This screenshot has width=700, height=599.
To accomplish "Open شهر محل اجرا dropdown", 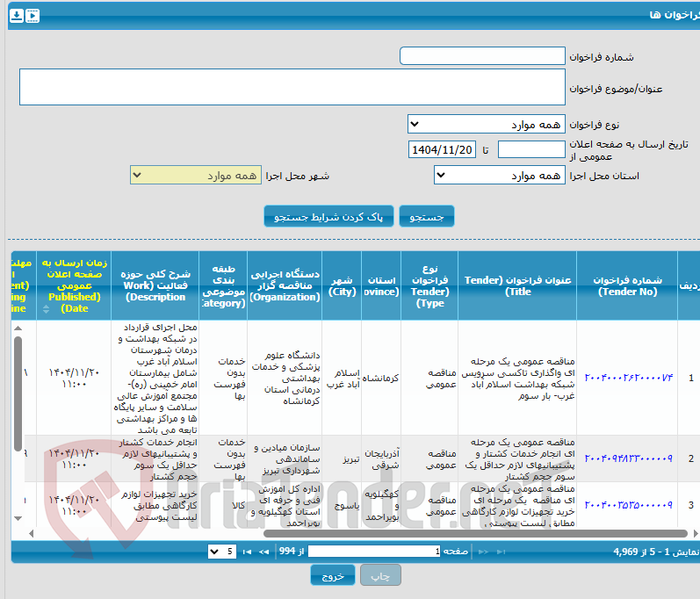I will 196,175.
